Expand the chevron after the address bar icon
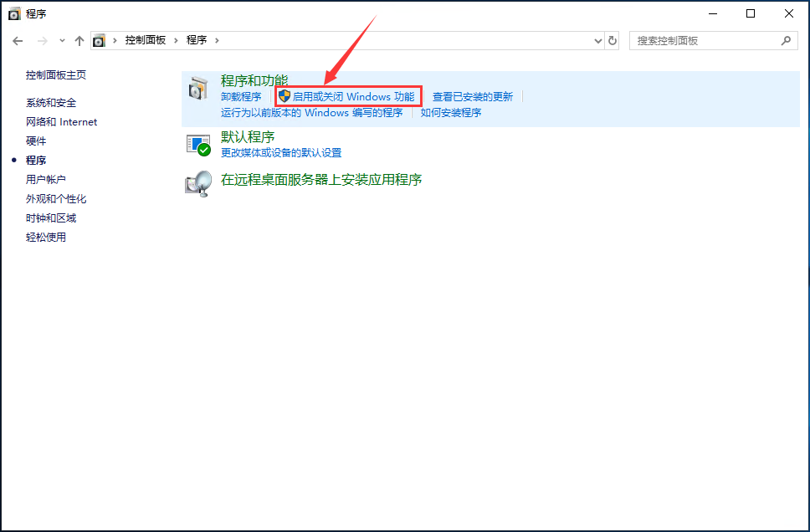The image size is (810, 532). tap(115, 40)
